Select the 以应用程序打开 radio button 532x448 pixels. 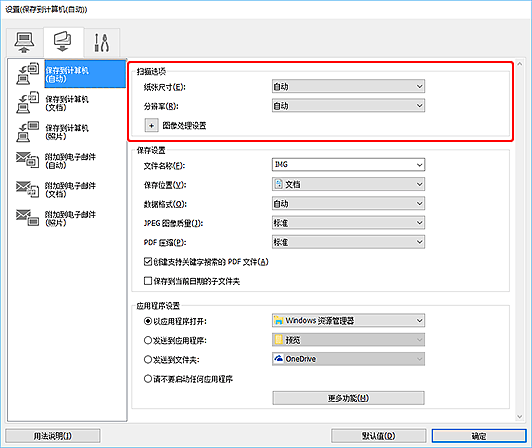[148, 321]
